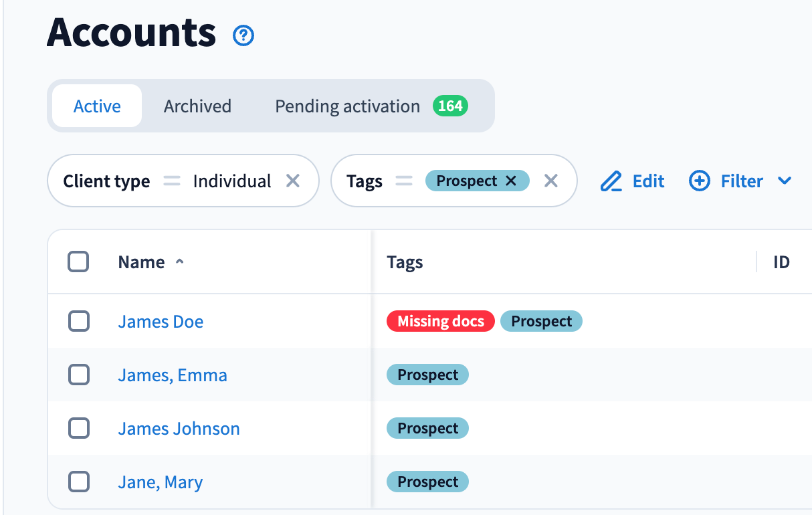Switch to the Archived tab

point(197,106)
